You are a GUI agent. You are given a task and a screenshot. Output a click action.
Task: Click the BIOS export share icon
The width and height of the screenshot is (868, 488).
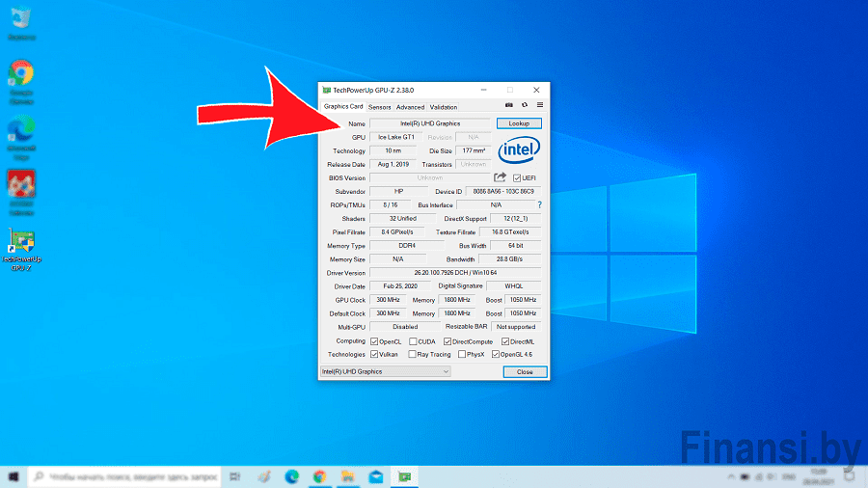(500, 177)
